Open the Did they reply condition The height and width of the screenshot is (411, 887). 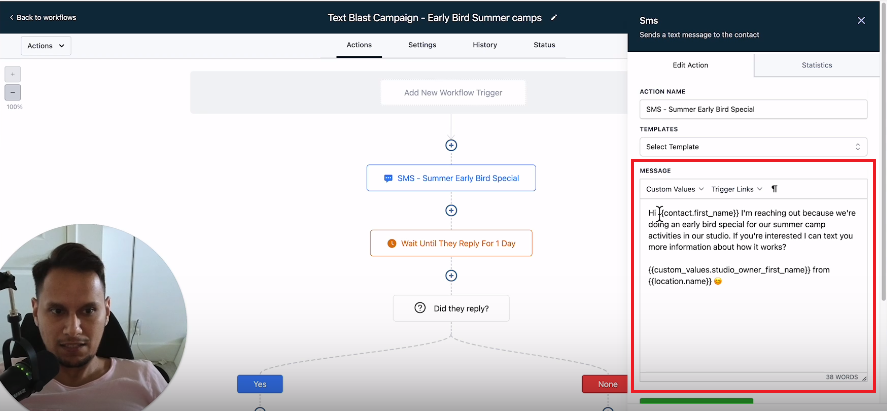click(451, 309)
